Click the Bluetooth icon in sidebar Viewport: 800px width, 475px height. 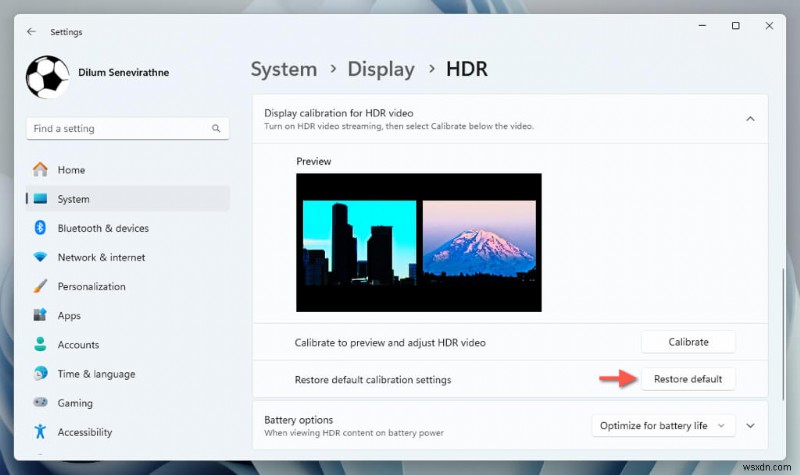pos(40,228)
